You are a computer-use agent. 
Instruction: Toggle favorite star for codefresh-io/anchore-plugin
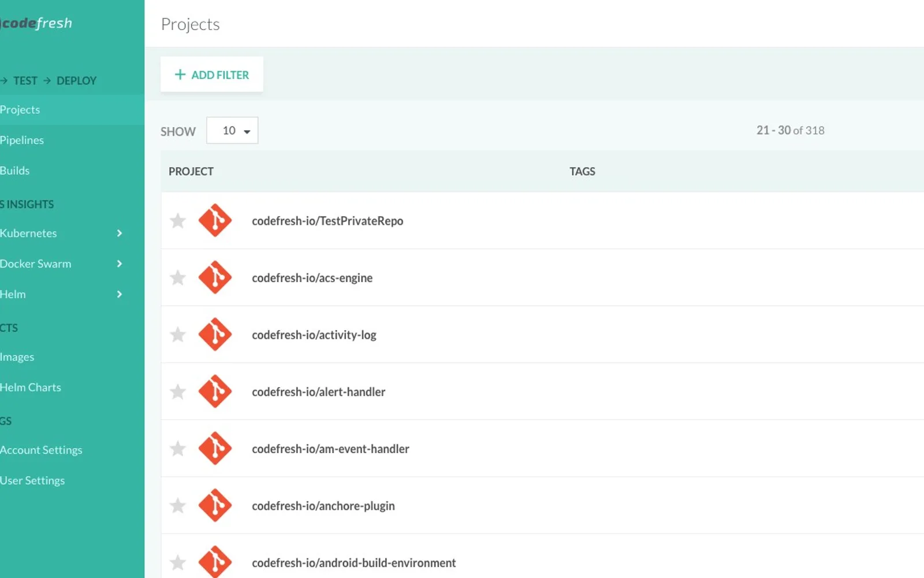point(178,506)
